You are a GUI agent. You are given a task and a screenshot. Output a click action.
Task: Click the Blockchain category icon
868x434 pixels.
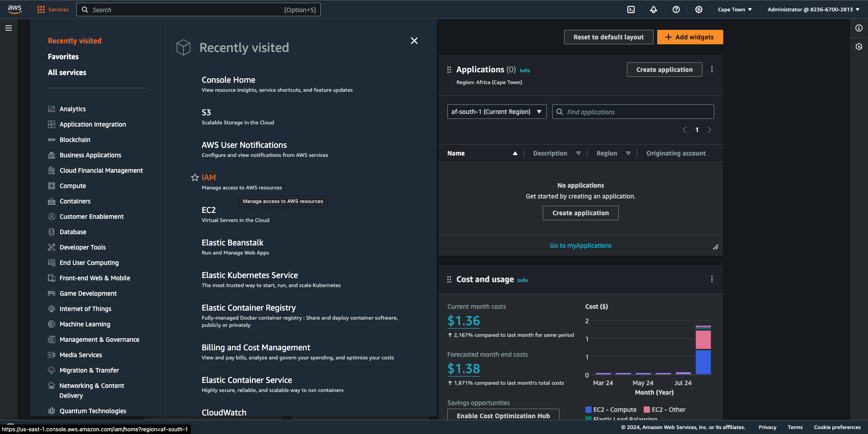52,140
